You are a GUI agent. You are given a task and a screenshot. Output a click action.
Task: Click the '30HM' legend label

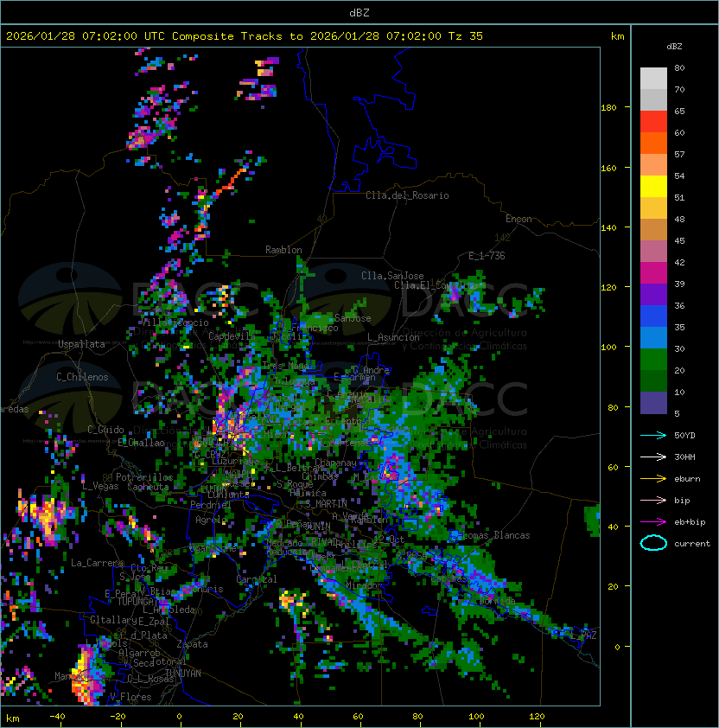pyautogui.click(x=684, y=457)
